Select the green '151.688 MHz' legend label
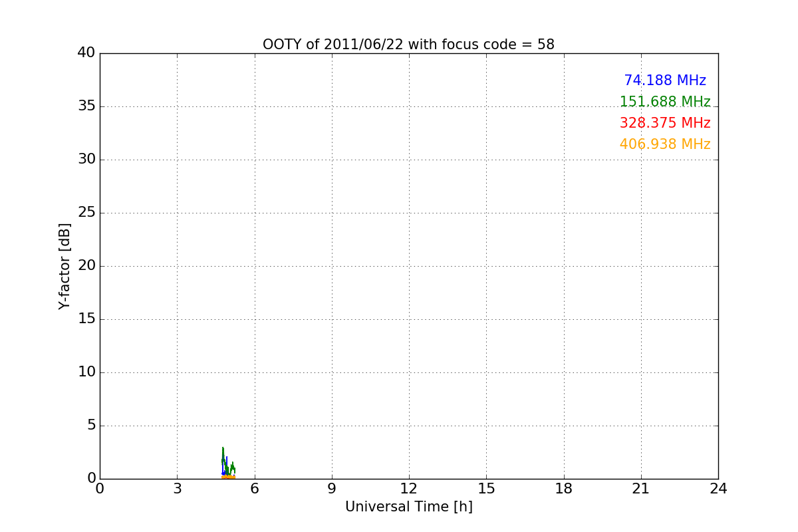This screenshot has width=798, height=532. [665, 102]
